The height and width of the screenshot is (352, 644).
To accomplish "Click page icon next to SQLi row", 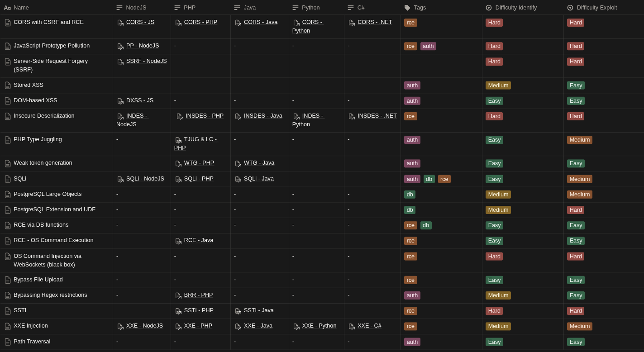I will (x=8, y=179).
